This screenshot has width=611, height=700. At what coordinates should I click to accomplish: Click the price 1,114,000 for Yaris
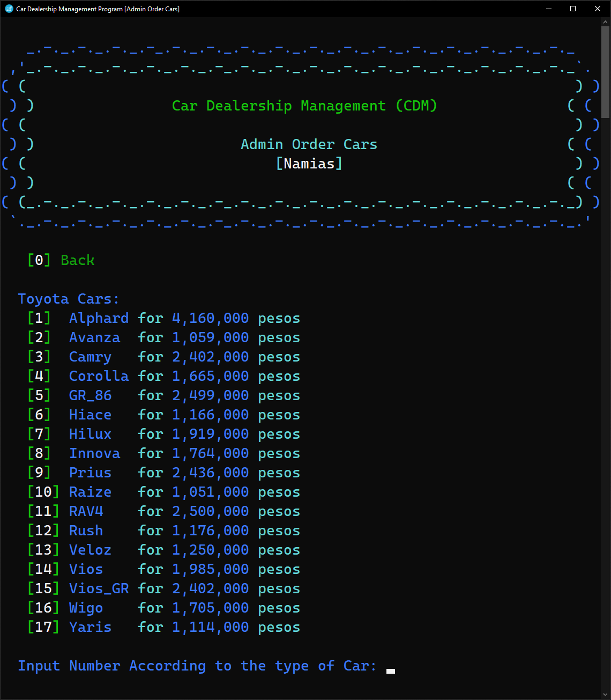pos(210,627)
